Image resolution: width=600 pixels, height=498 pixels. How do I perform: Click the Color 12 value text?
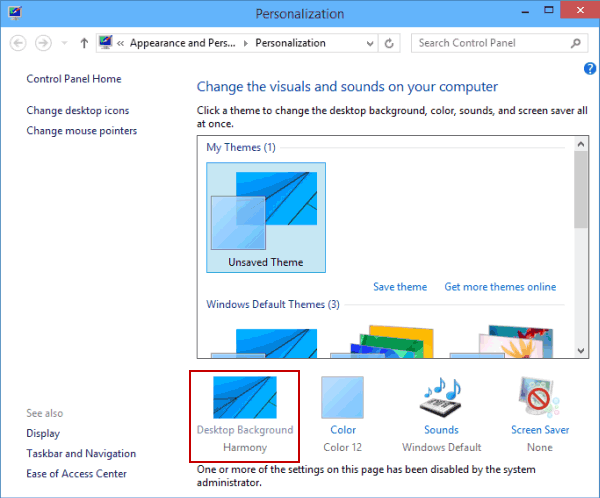coord(342,447)
